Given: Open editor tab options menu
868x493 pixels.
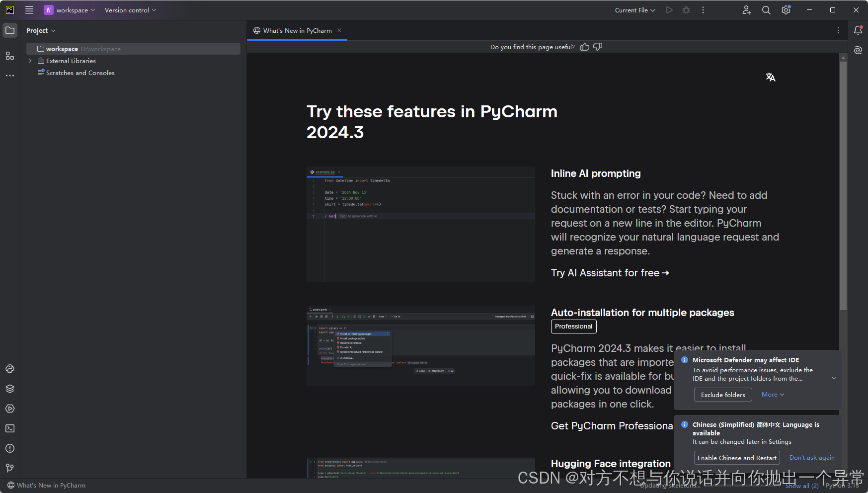Looking at the screenshot, I should tap(838, 30).
